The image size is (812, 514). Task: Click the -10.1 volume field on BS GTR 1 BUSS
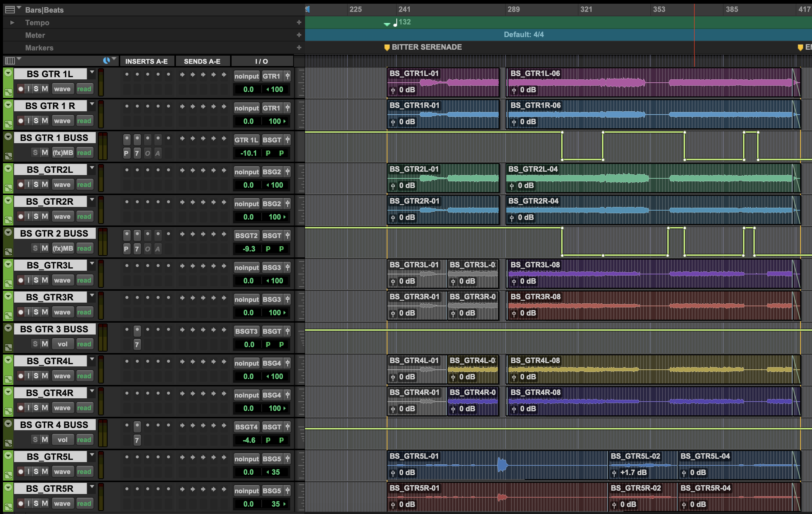(x=248, y=153)
